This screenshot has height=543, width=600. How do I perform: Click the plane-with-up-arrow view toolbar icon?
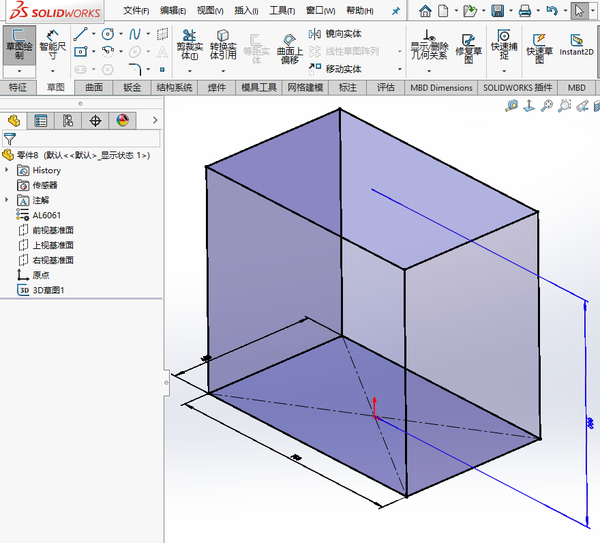[529, 105]
